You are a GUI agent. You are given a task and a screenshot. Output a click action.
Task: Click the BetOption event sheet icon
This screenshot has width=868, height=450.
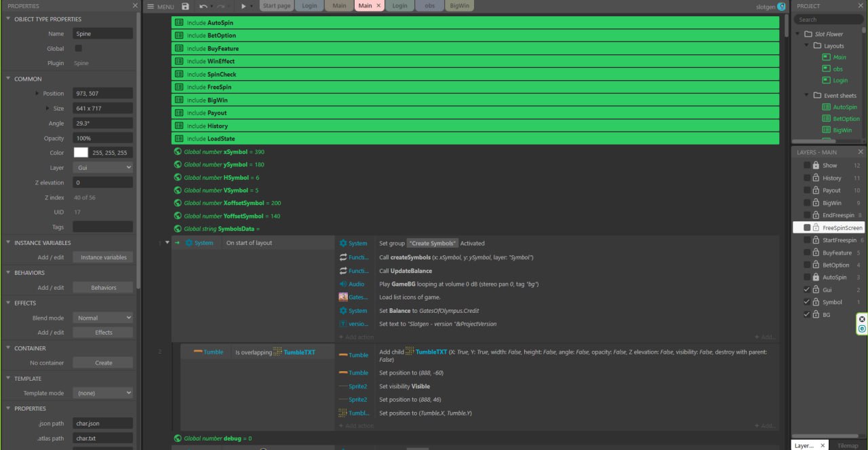(x=826, y=119)
